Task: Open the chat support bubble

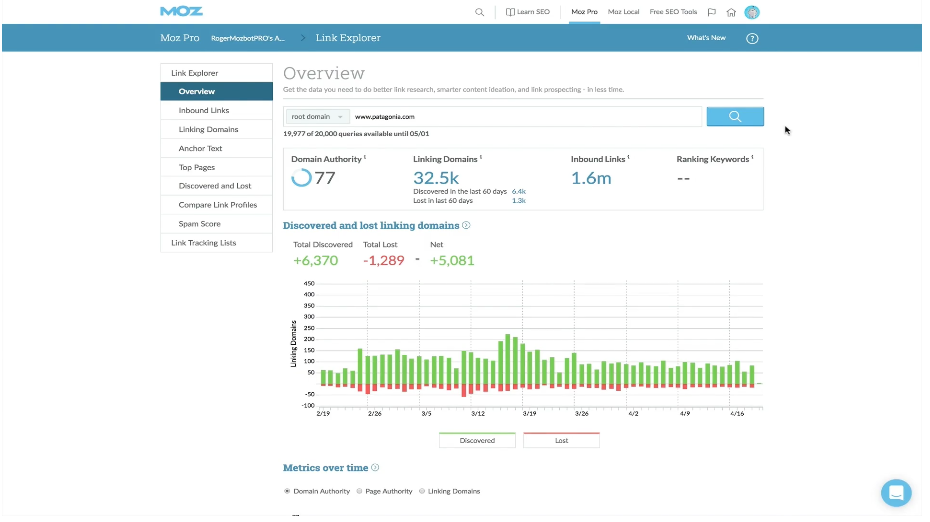Action: point(896,492)
